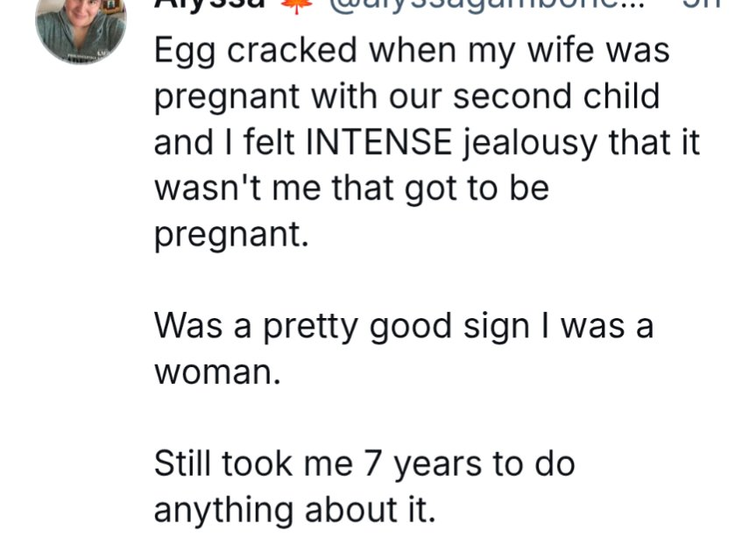Click the line 'Was a pretty good sign'
This screenshot has height=552, width=756.
(404, 328)
